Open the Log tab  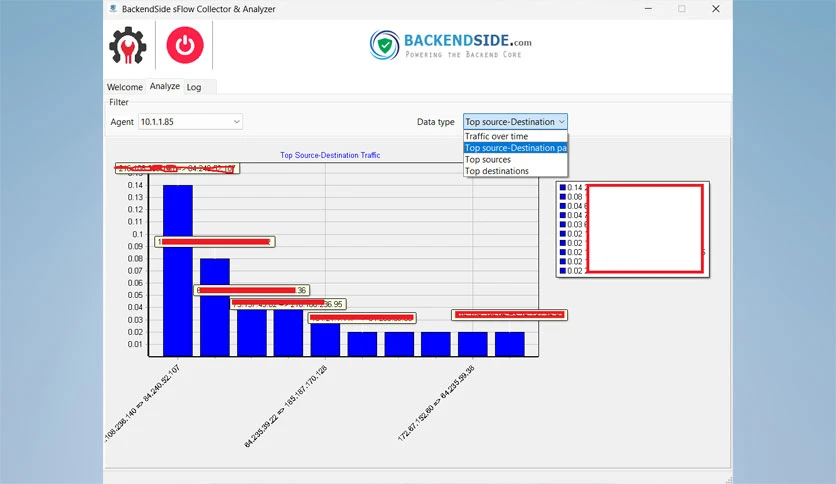point(194,87)
